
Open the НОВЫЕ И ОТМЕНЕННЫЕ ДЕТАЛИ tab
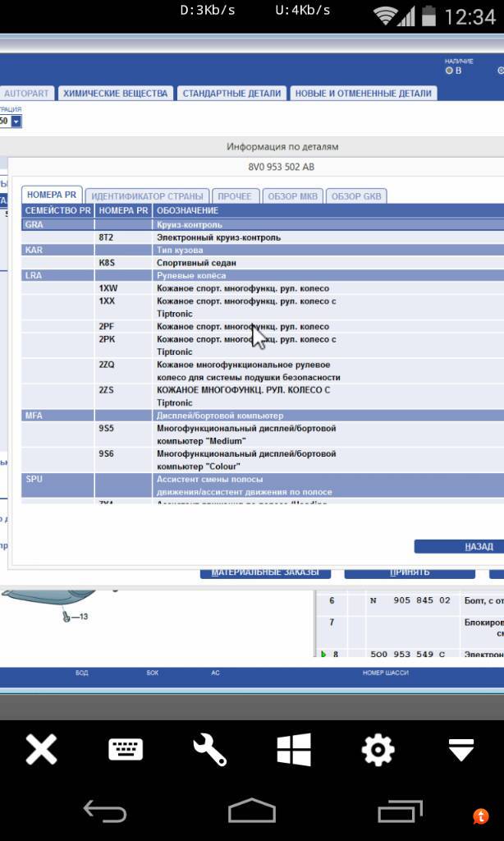364,94
